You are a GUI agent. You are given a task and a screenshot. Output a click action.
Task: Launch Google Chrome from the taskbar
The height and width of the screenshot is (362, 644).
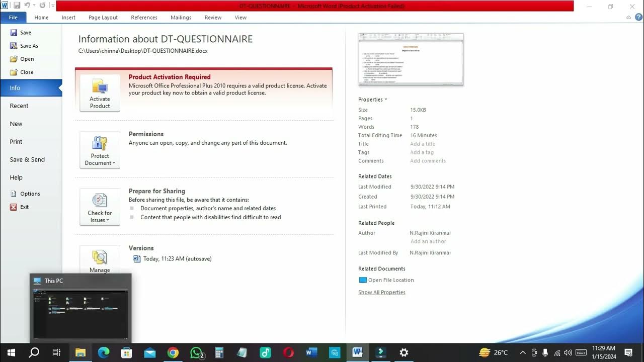[x=173, y=352]
